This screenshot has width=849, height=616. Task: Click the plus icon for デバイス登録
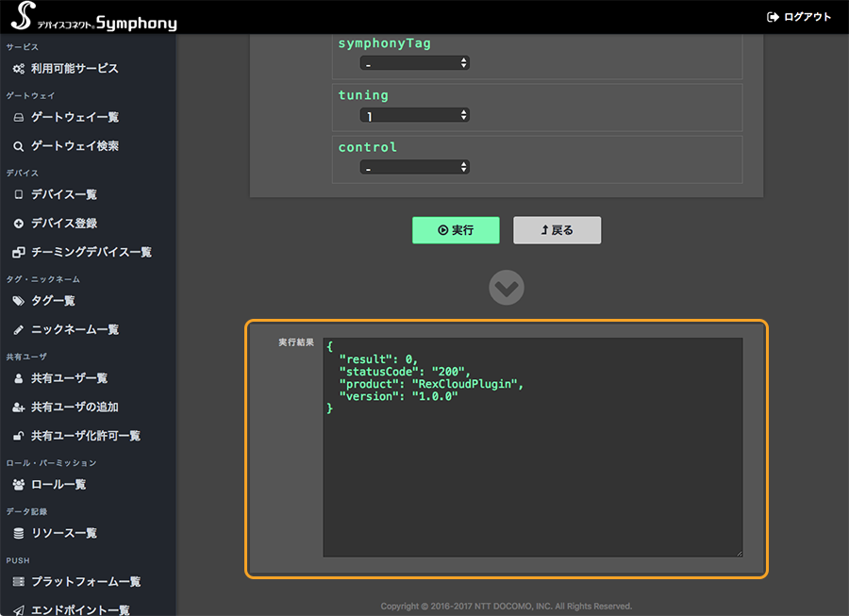[19, 224]
